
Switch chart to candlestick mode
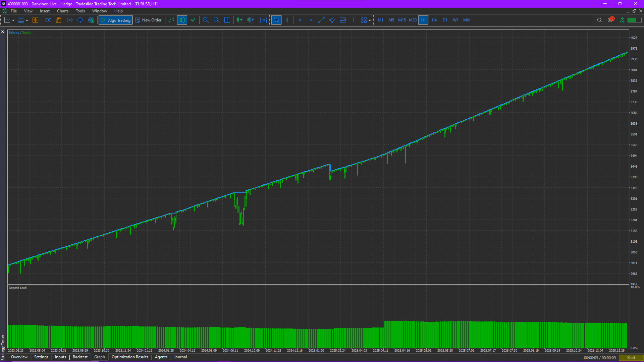182,20
